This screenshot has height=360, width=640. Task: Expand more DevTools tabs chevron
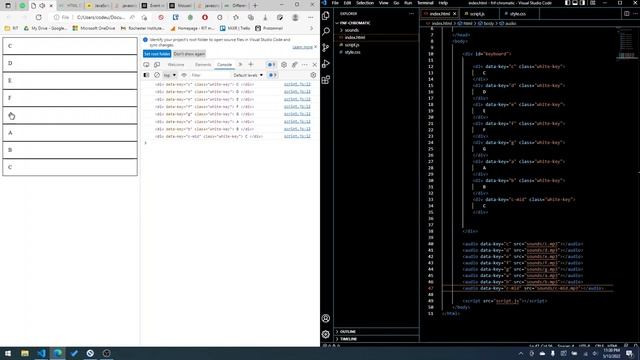240,64
